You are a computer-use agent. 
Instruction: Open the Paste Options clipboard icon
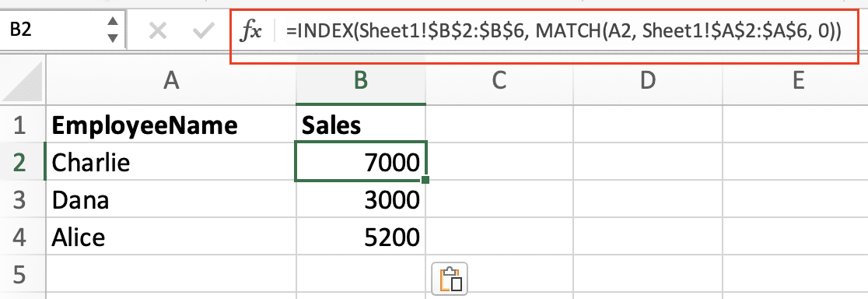pyautogui.click(x=450, y=279)
